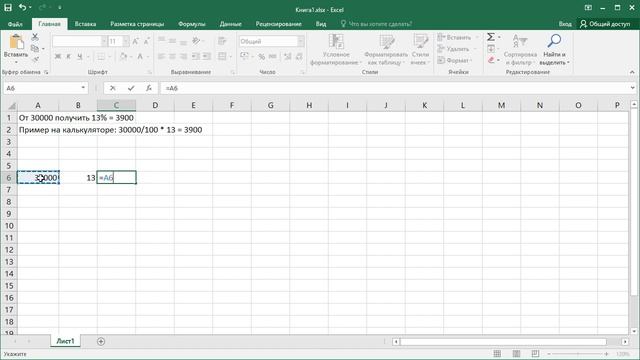Cancel the formula entry with the X icon
Viewport: 640px width, 360px height.
[x=113, y=88]
